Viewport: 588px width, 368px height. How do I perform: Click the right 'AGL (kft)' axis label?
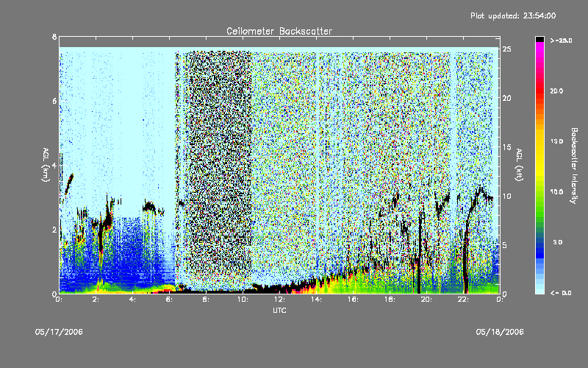[519, 165]
